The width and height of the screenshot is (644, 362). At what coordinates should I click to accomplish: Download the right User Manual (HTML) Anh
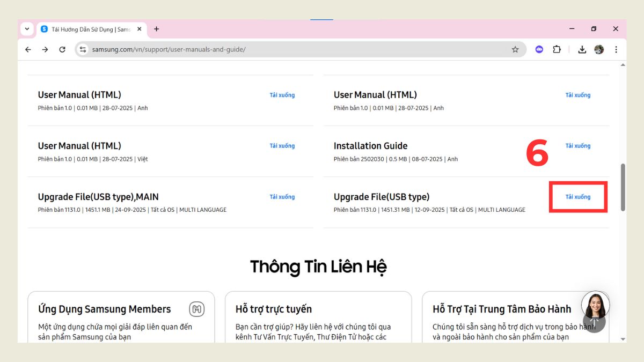click(x=578, y=95)
